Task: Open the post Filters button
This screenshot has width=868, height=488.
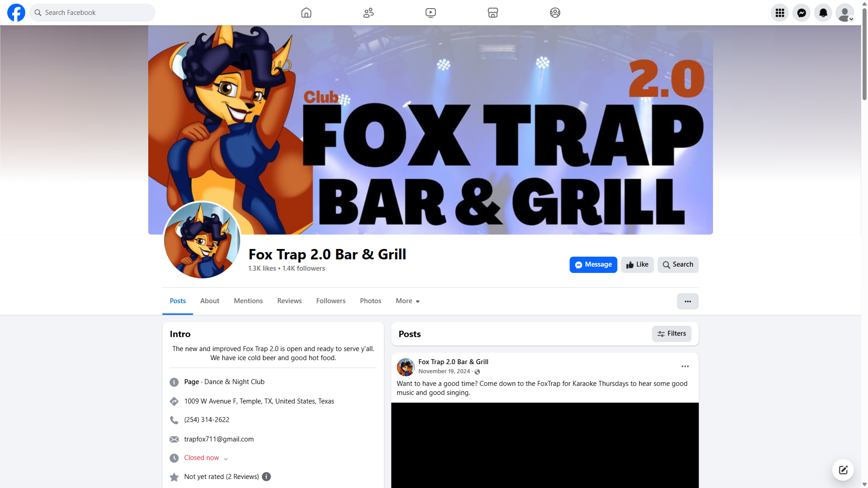Action: 671,334
